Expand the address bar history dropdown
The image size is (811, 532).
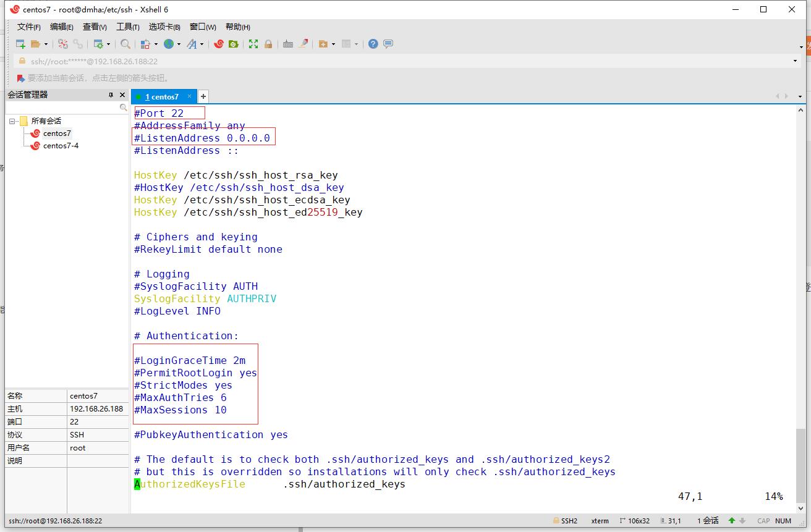coord(795,61)
